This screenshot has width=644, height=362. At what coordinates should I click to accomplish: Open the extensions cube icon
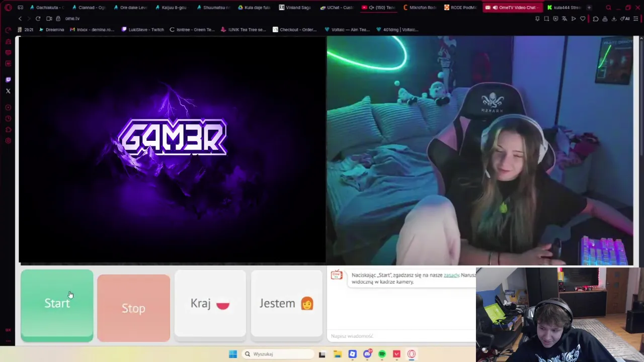point(596,19)
